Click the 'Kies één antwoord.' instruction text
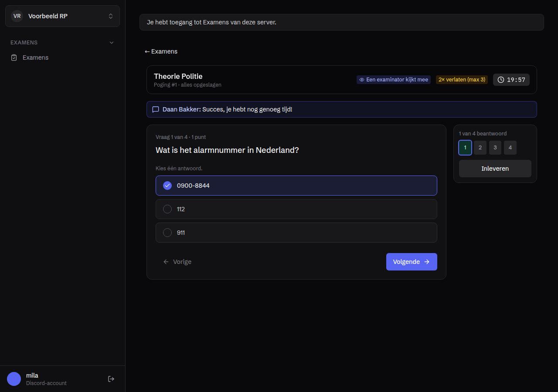The height and width of the screenshot is (392, 558). pos(179,168)
